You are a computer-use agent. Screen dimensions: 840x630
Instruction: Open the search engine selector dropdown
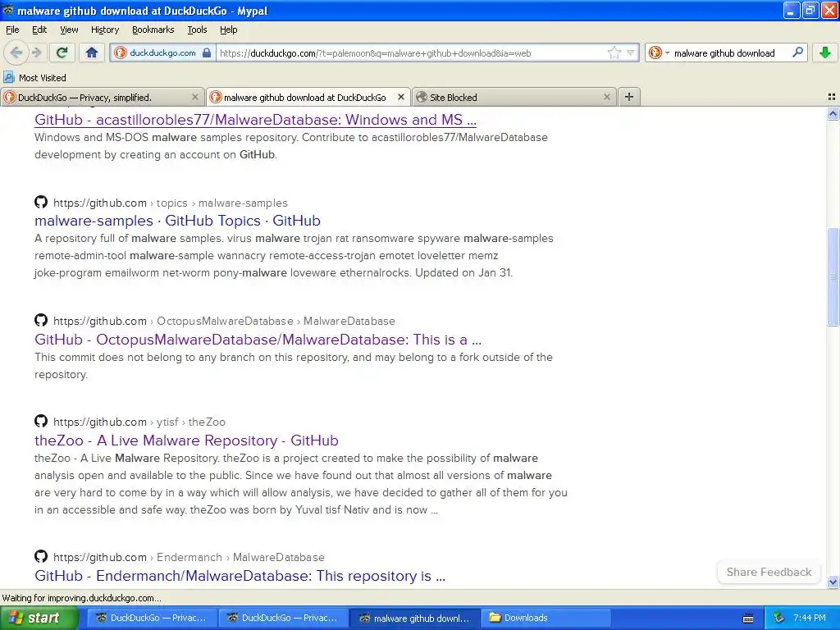659,53
